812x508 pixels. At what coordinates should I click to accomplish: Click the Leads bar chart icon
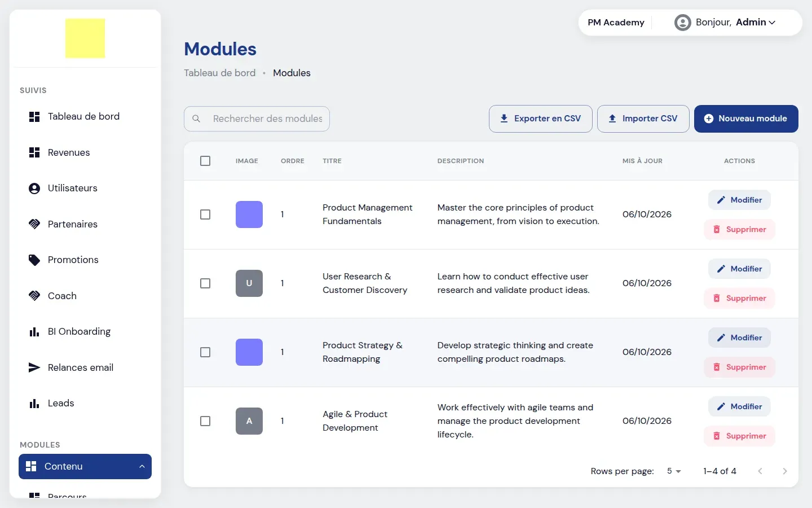coord(34,404)
